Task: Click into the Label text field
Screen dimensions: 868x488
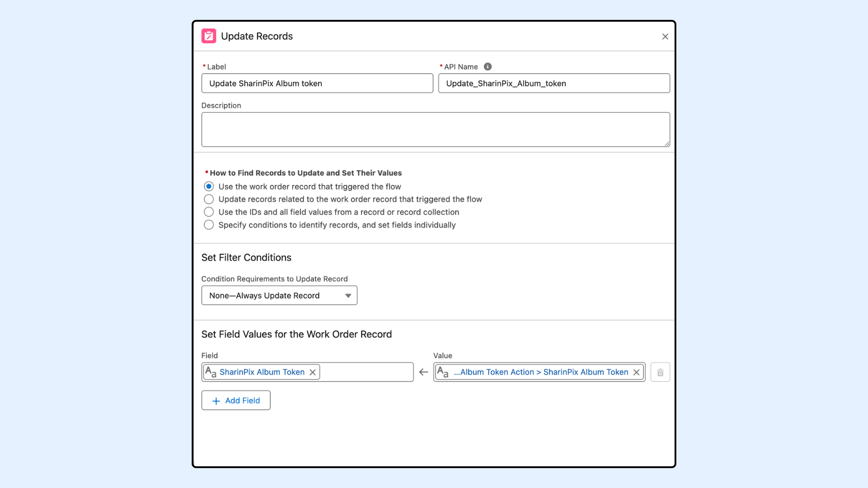Action: [317, 84]
